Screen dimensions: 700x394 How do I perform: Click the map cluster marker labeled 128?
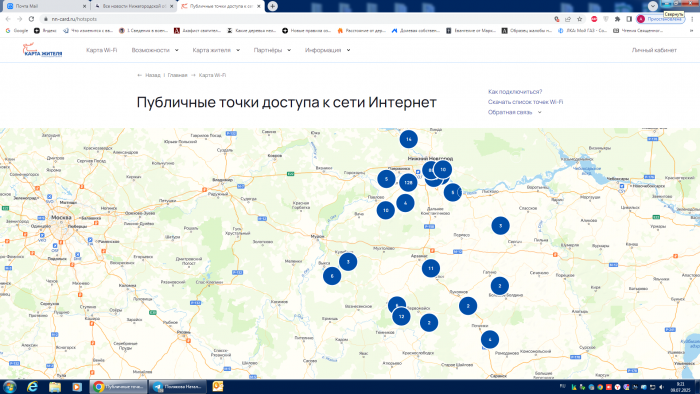coord(408,182)
